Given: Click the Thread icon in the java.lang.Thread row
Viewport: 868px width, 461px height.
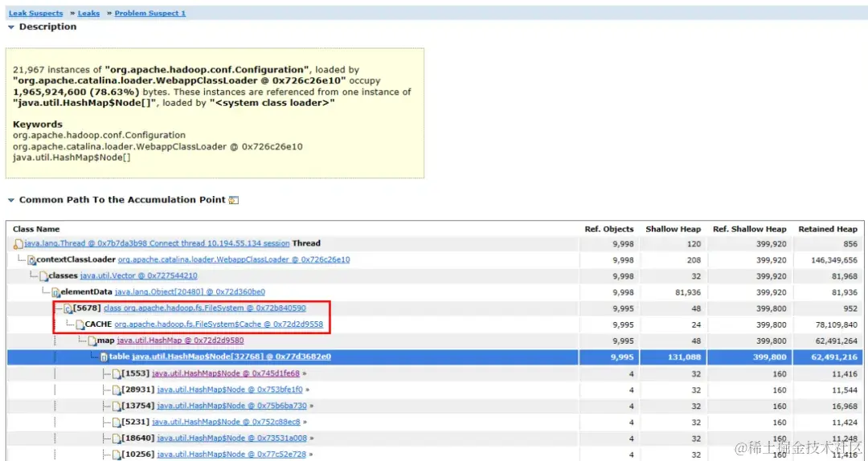Looking at the screenshot, I should [x=18, y=244].
